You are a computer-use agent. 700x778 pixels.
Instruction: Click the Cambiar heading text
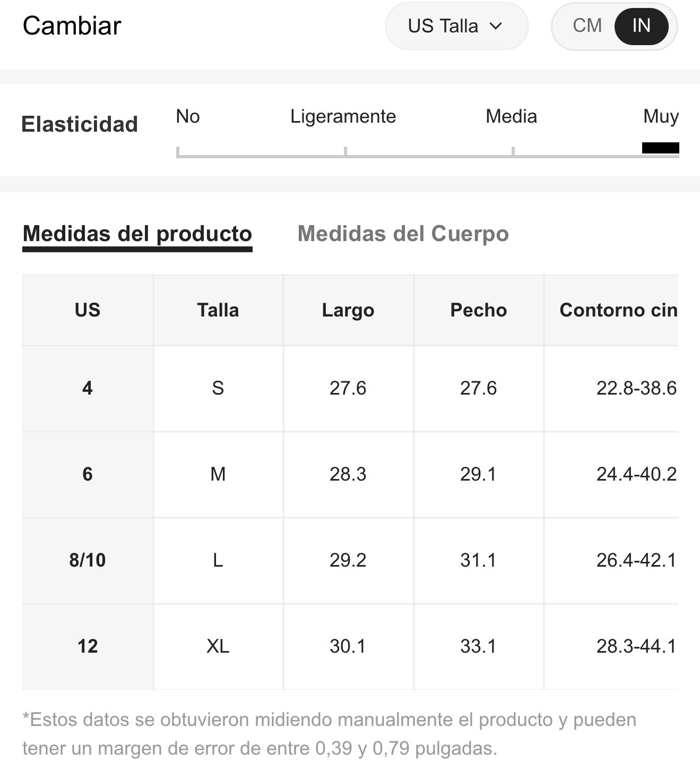72,25
